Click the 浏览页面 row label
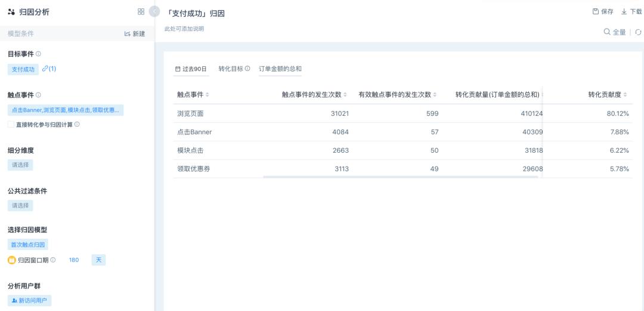The image size is (644, 311). point(190,113)
